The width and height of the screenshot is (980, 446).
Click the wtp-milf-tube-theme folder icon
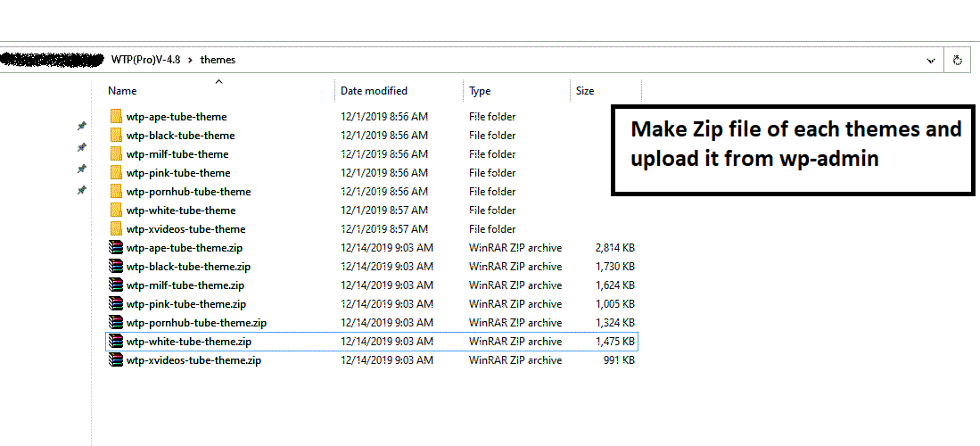(116, 154)
